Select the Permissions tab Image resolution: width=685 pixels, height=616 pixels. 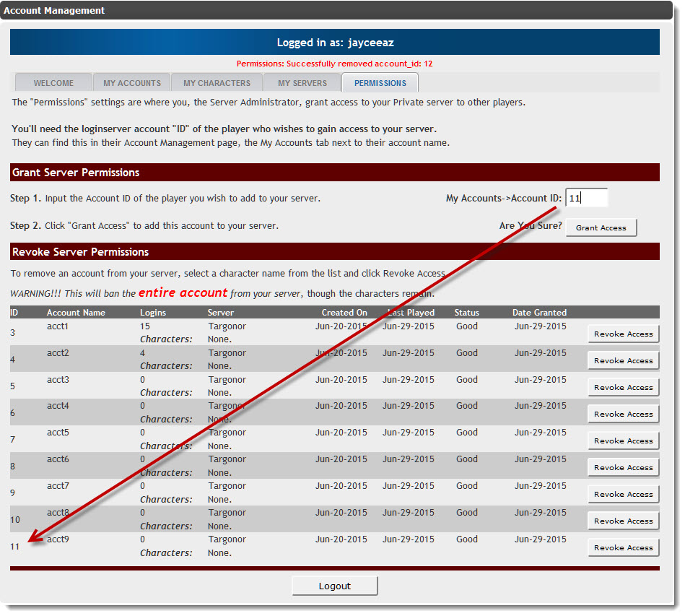pos(380,83)
